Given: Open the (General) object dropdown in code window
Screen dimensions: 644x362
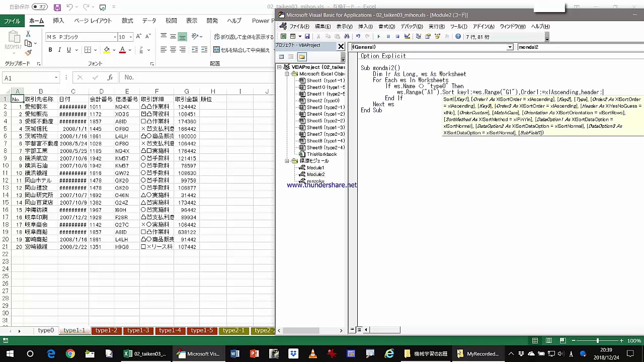Looking at the screenshot, I should pyautogui.click(x=510, y=47).
